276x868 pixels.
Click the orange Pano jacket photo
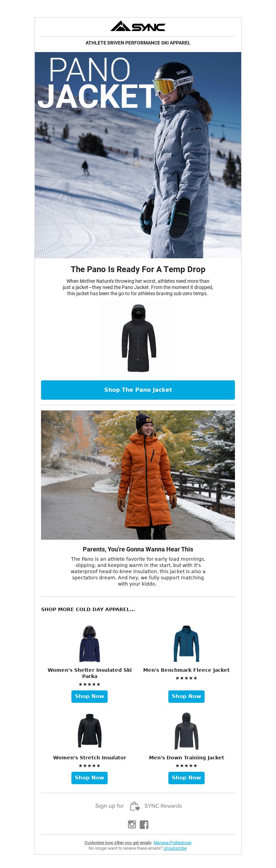pos(138,475)
